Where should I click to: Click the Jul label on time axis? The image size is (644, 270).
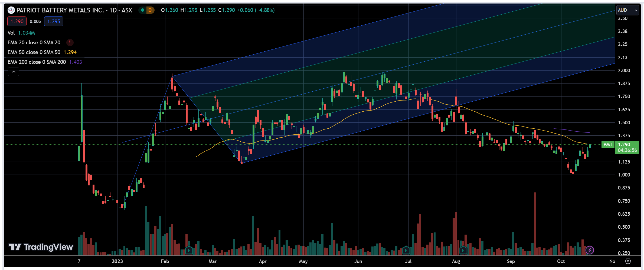click(x=408, y=261)
